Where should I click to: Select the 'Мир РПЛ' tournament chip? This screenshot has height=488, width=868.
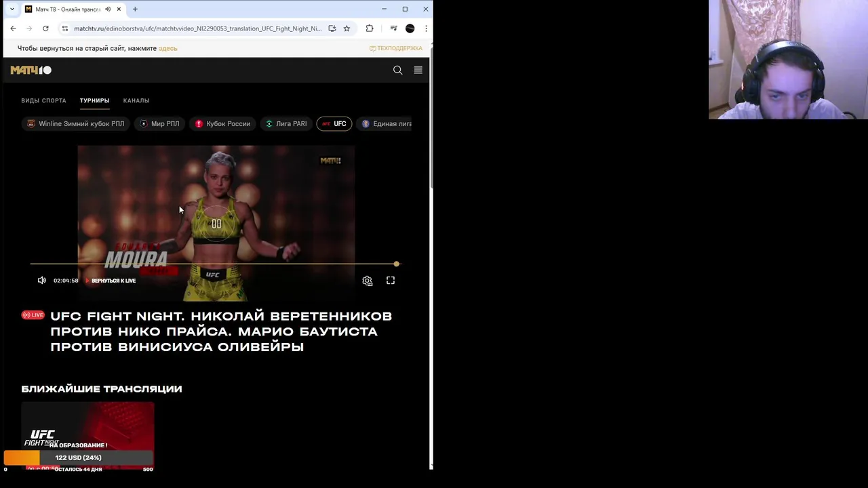(160, 123)
